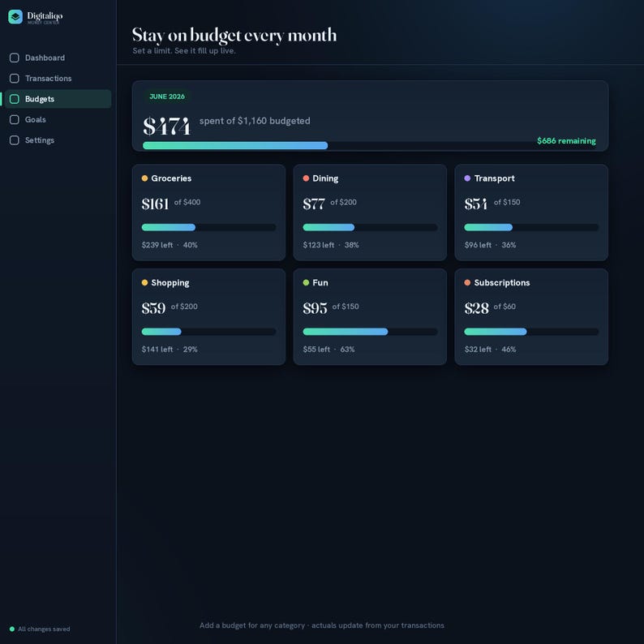Image resolution: width=644 pixels, height=644 pixels.
Task: Open the Transport budget card title
Action: tap(495, 178)
